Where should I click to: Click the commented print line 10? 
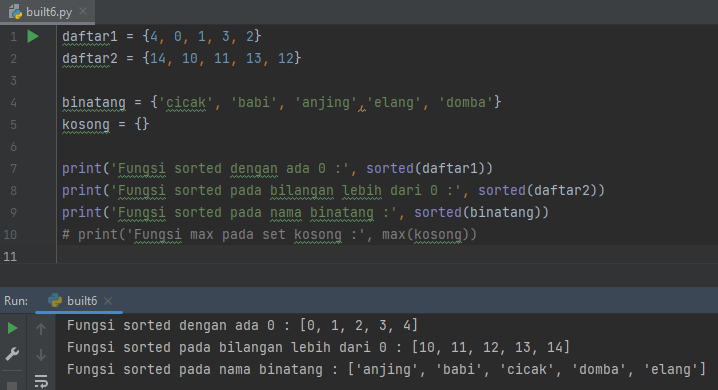[x=269, y=234]
